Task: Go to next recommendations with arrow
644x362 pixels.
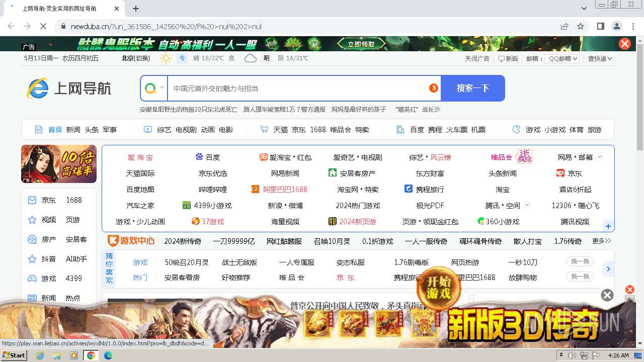Action: pyautogui.click(x=608, y=269)
